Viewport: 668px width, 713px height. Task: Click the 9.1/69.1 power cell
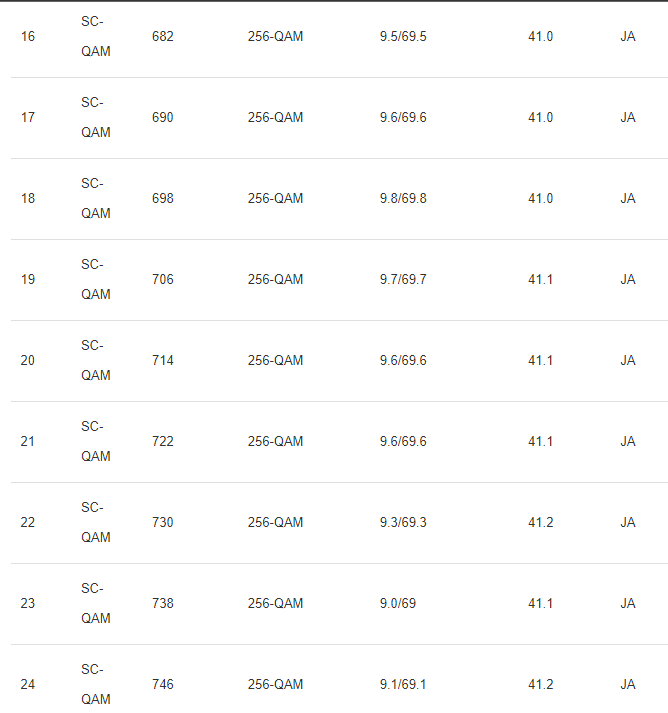click(x=403, y=685)
